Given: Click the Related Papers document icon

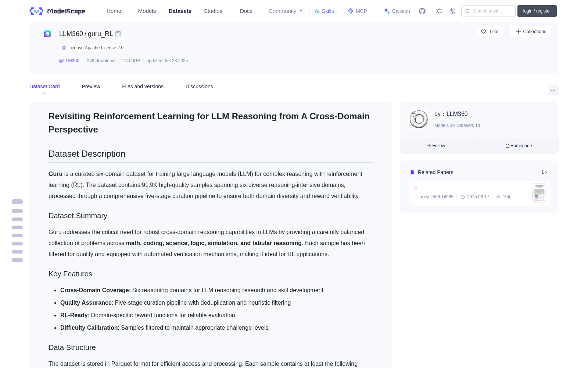Looking at the screenshot, I should [412, 172].
